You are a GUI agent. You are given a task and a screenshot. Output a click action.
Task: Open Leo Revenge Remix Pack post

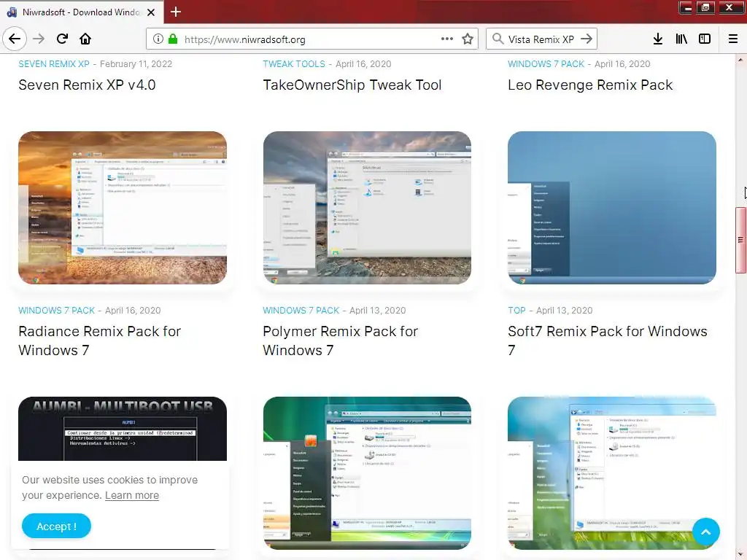[x=590, y=85]
